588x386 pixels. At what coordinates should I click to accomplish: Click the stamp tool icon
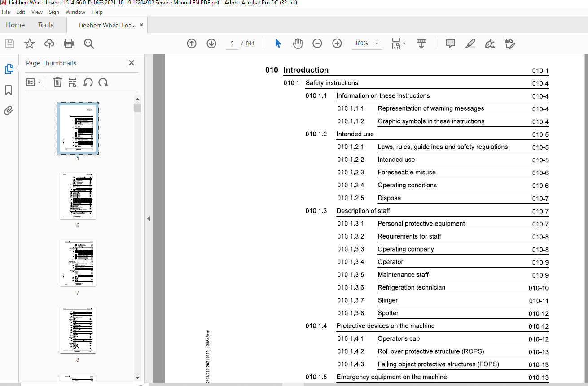pos(509,43)
